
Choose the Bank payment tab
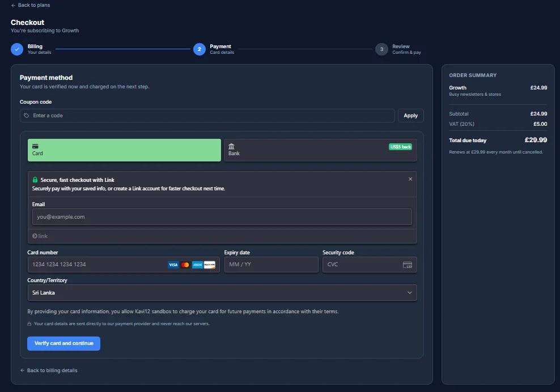pyautogui.click(x=320, y=150)
